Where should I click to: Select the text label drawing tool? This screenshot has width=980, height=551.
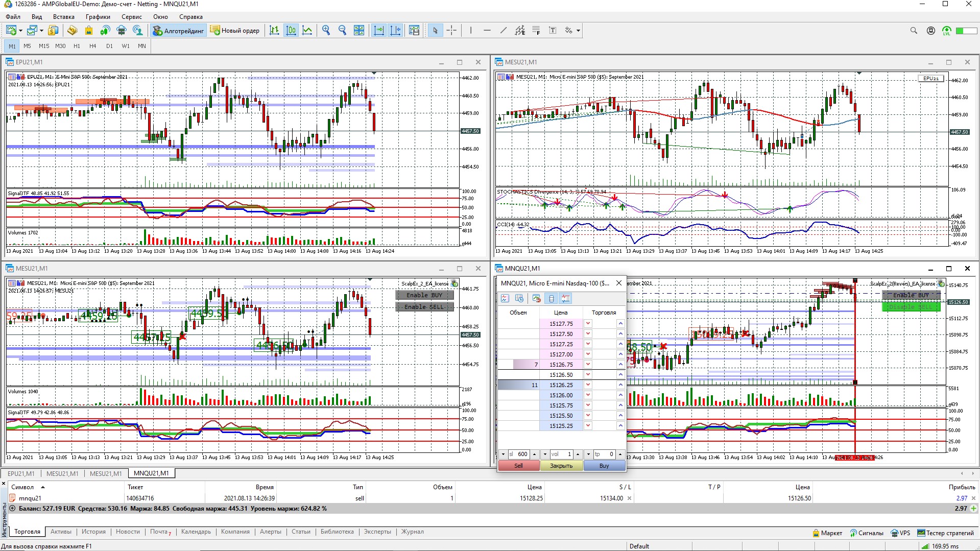point(553,31)
